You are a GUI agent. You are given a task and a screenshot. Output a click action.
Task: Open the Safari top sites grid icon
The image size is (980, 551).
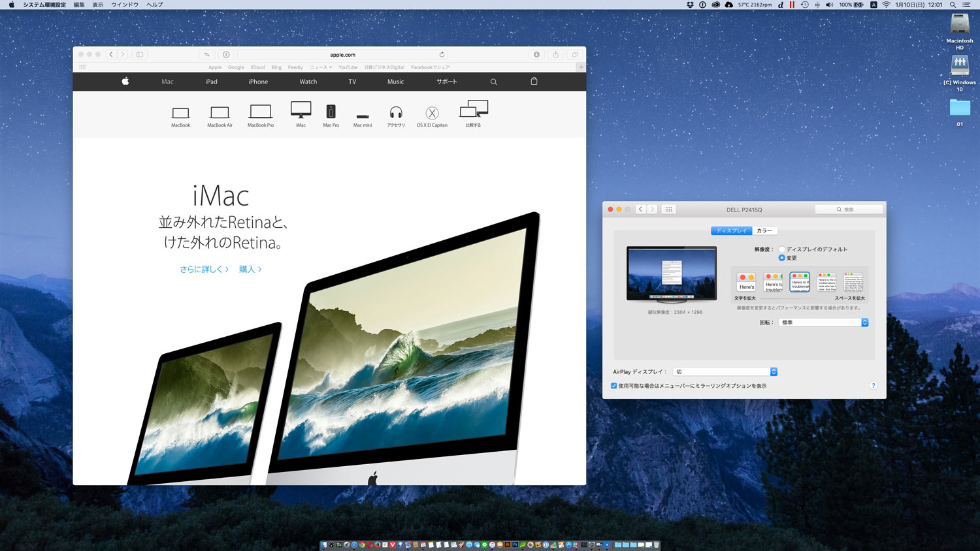82,67
